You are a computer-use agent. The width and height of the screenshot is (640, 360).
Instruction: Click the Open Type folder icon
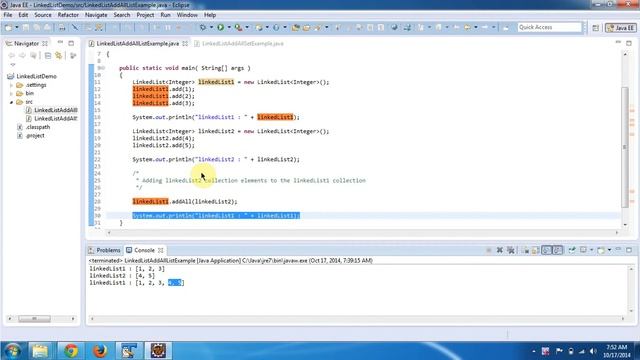coord(296,27)
